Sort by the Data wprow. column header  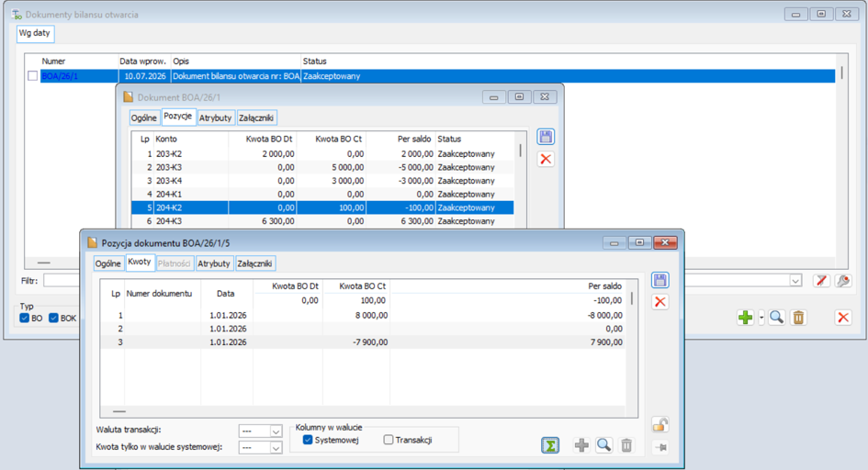pyautogui.click(x=144, y=62)
